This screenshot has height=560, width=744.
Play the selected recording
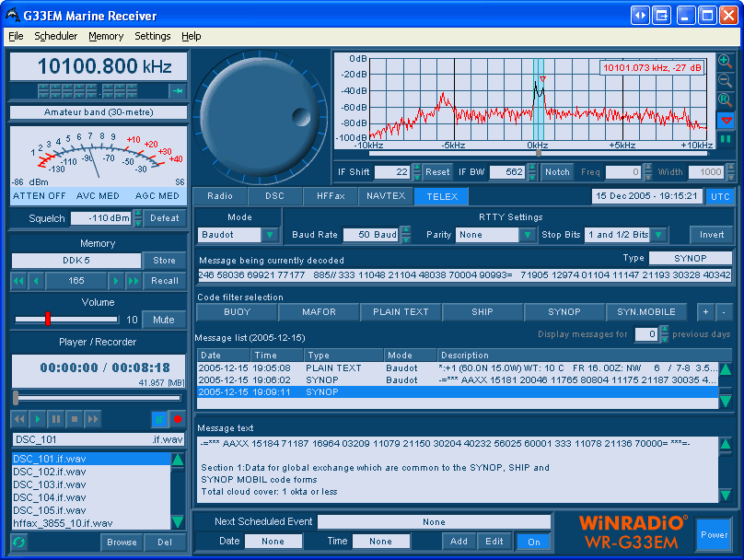coord(36,419)
